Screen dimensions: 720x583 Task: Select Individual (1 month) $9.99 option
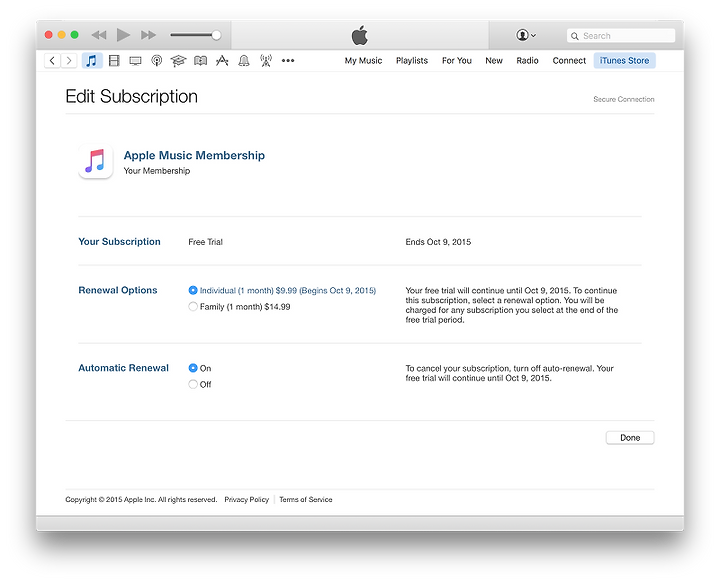[193, 290]
